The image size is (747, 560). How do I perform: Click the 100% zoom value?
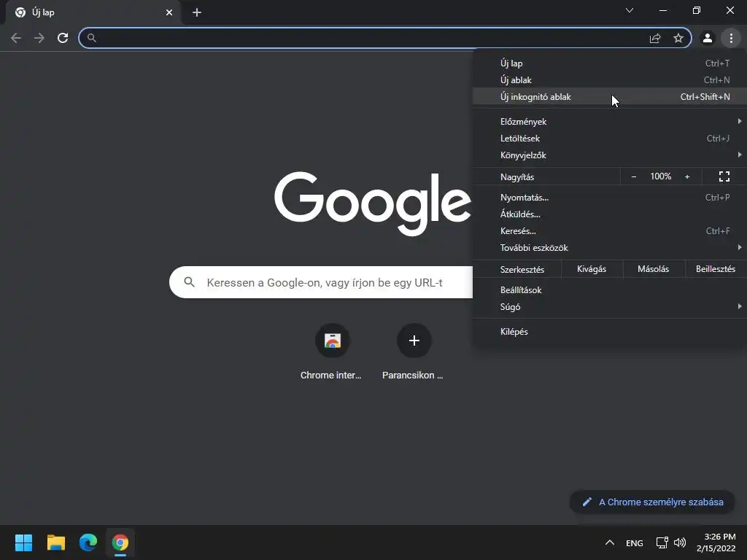[x=660, y=176]
